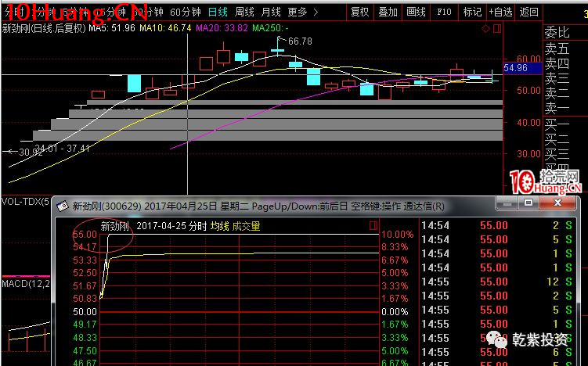The width and height of the screenshot is (588, 366).
Task: Select the 14:55 trade row with volume 12
Action: click(x=497, y=282)
